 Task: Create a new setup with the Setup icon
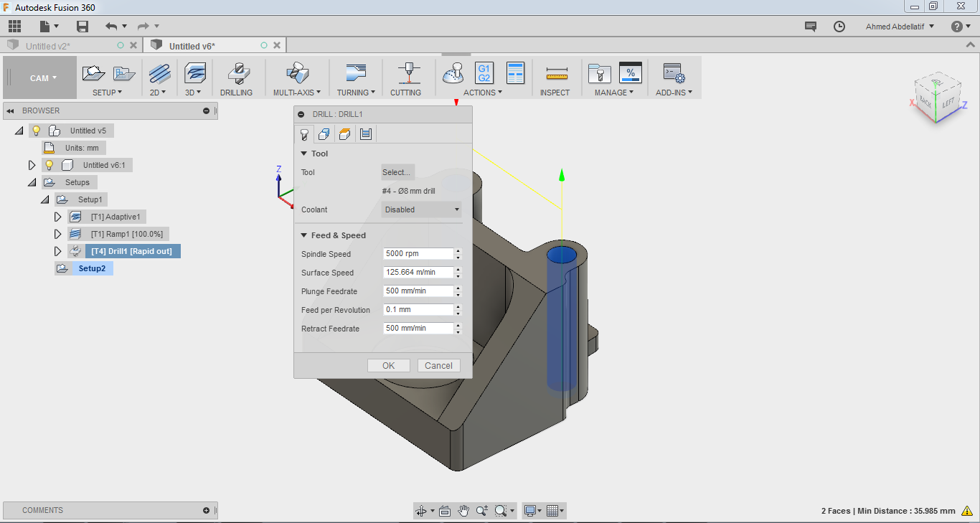pos(94,72)
